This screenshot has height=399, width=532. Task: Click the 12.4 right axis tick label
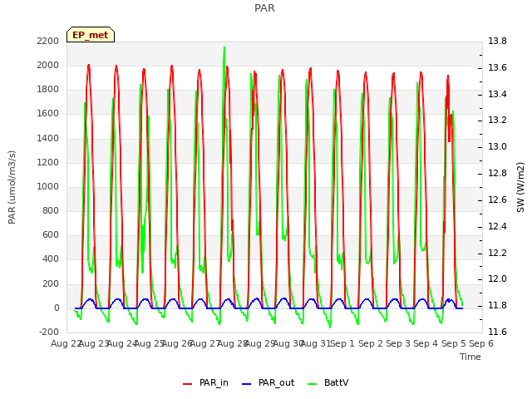pyautogui.click(x=497, y=226)
